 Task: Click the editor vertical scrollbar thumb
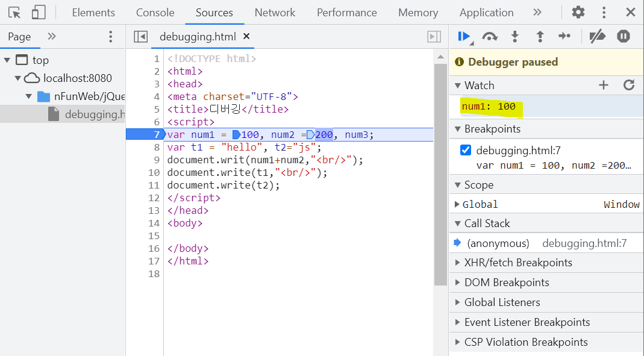(x=440, y=175)
